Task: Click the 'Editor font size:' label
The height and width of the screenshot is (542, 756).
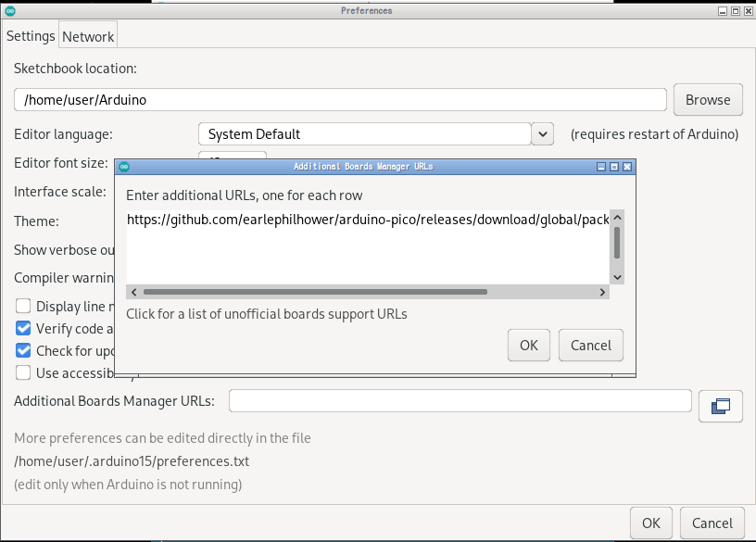Action: pos(61,163)
